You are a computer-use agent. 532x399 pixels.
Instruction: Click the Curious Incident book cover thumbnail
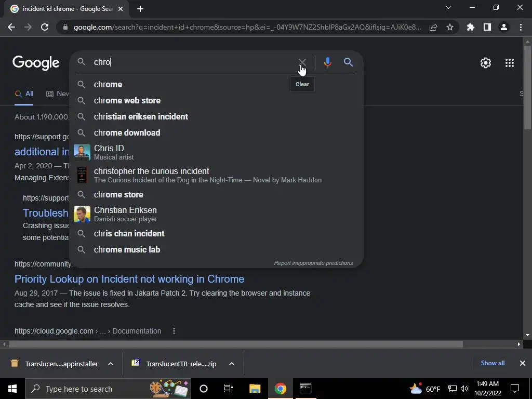82,175
